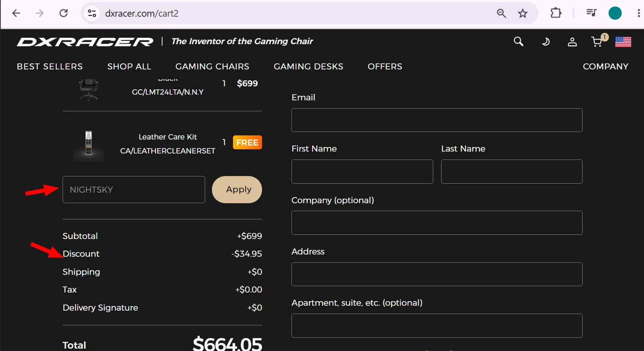Click the $664.05 total amount
This screenshot has height=351, width=644.
[x=227, y=344]
